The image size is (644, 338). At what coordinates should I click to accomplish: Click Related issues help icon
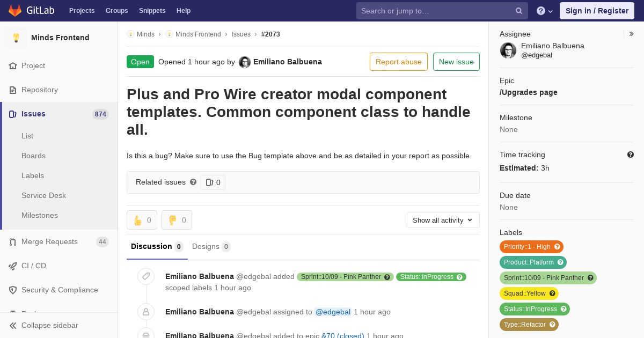click(193, 182)
